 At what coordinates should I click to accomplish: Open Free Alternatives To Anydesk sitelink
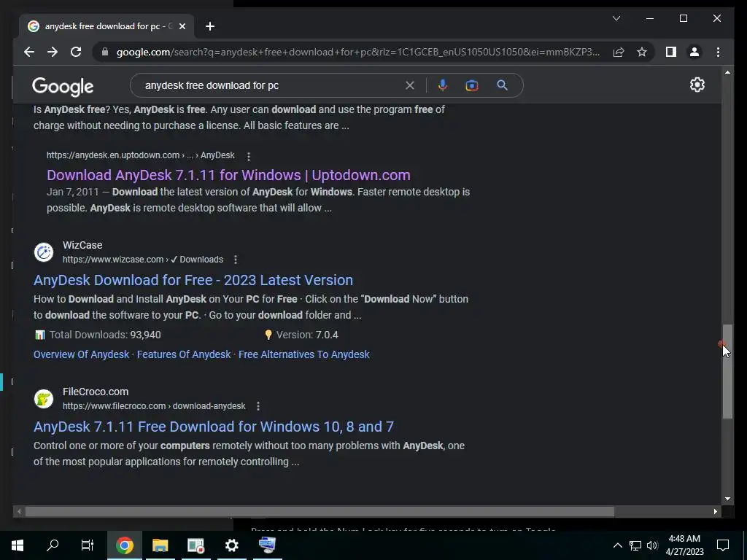click(304, 354)
